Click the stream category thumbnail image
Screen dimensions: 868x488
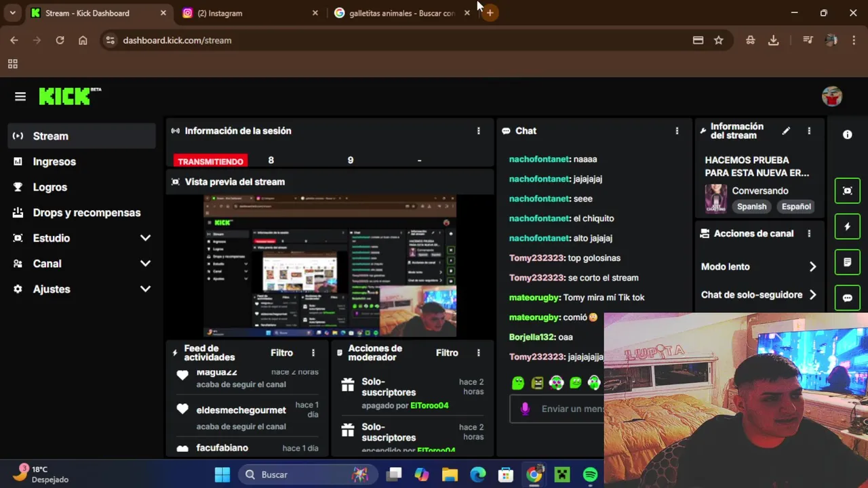715,199
